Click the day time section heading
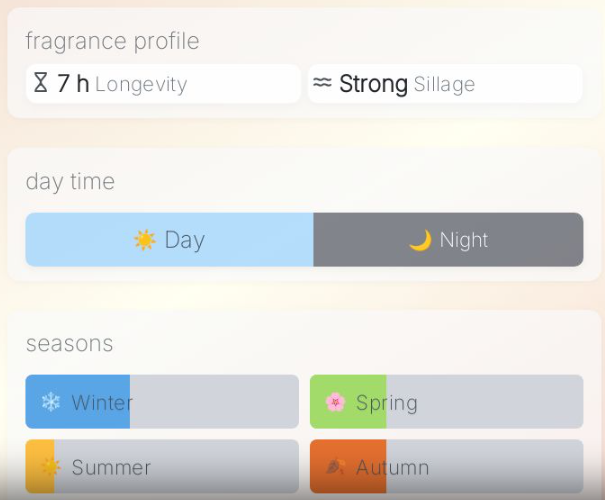 70,181
